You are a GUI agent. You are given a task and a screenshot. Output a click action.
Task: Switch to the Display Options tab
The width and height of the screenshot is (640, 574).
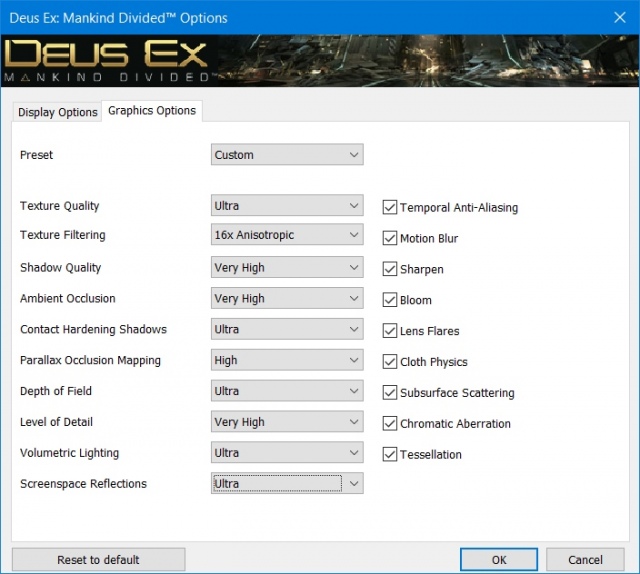pos(58,112)
